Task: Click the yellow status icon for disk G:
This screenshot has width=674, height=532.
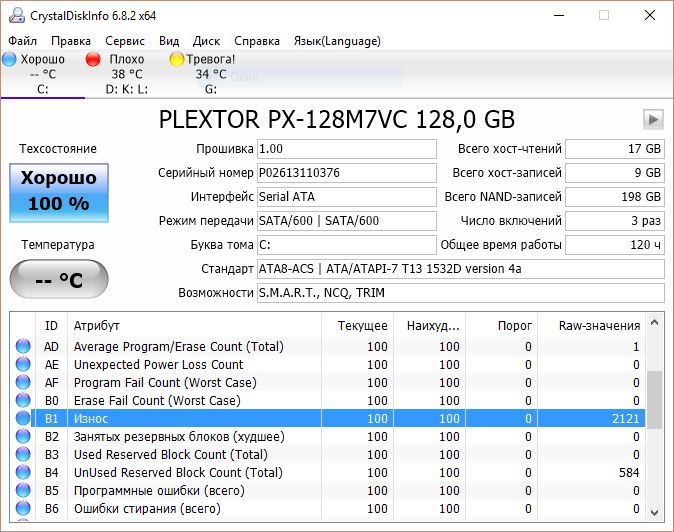Action: (176, 59)
